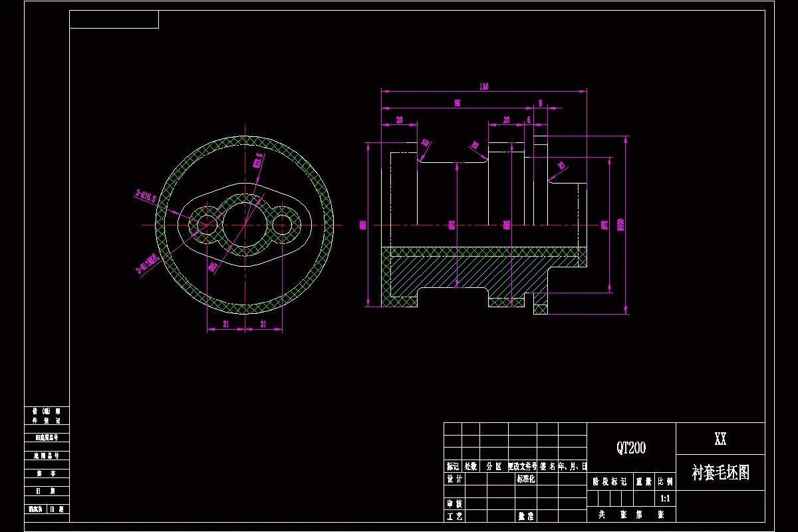Click the "XX" company name text
The image size is (798, 532).
coord(720,440)
